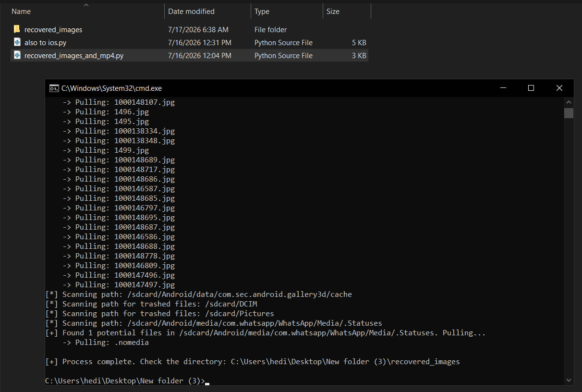Click the line Pulling: 1000146587.jpg
The image size is (582, 392).
[x=119, y=189]
